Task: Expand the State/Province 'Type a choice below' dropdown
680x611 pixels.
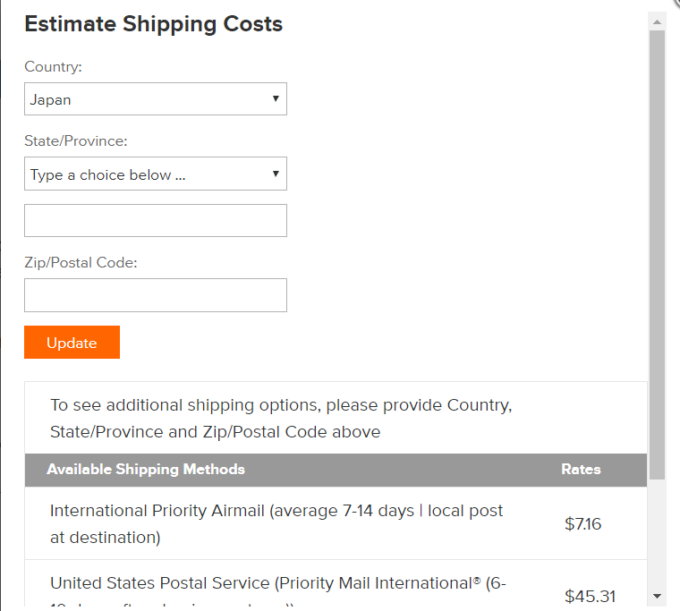Action: pyautogui.click(x=155, y=174)
